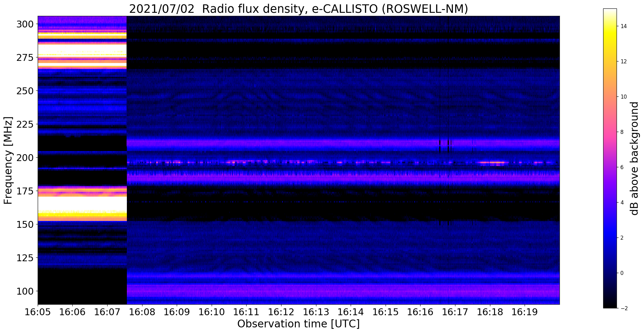Click the 250 frequency tick label
The width and height of the screenshot is (644, 333).
25,91
